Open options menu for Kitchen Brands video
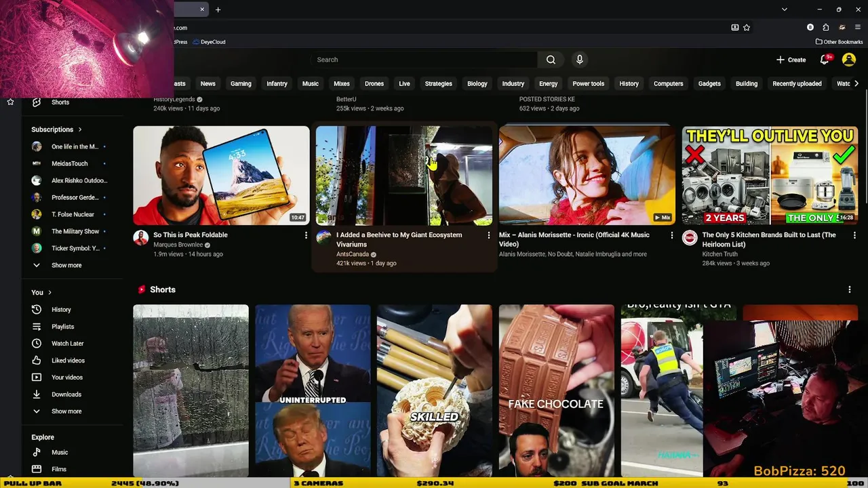 [x=854, y=235]
